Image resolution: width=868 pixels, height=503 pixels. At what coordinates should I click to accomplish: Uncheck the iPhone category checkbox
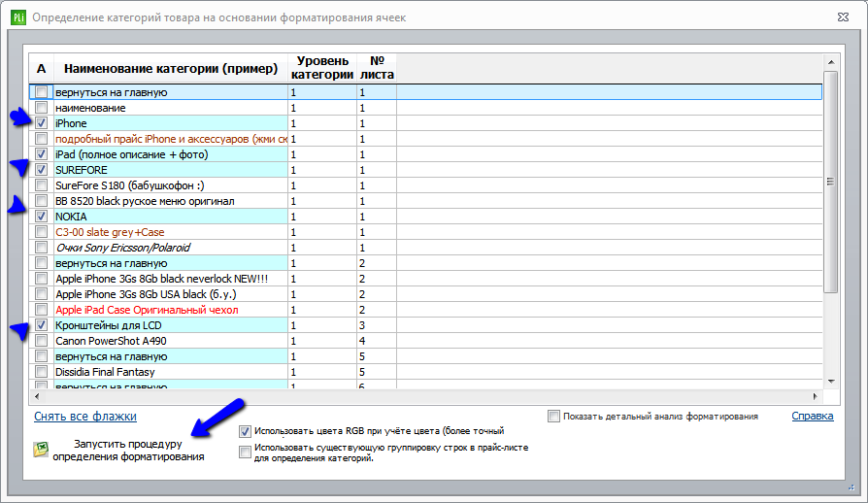pyautogui.click(x=41, y=123)
